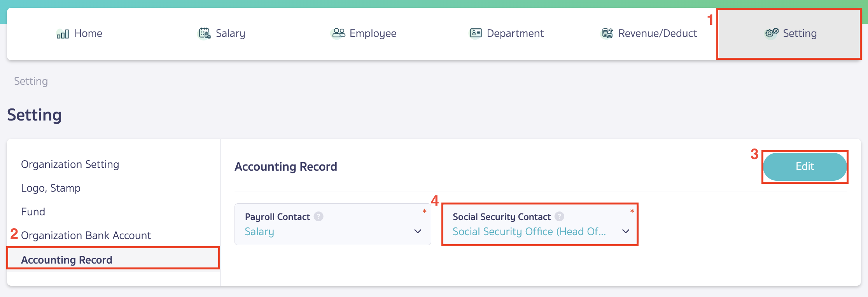The width and height of the screenshot is (868, 297).
Task: Open the Payroll Contact help tooltip icon
Action: pos(318,217)
